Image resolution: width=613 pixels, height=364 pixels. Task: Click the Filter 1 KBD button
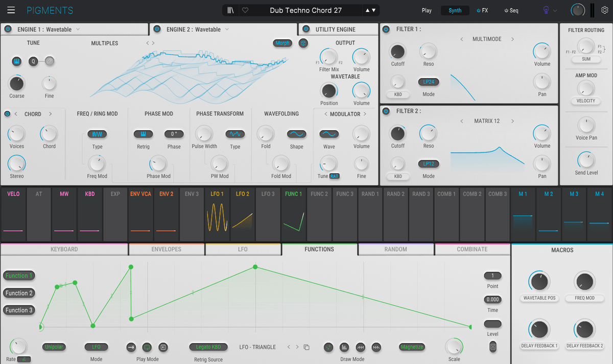click(x=397, y=94)
